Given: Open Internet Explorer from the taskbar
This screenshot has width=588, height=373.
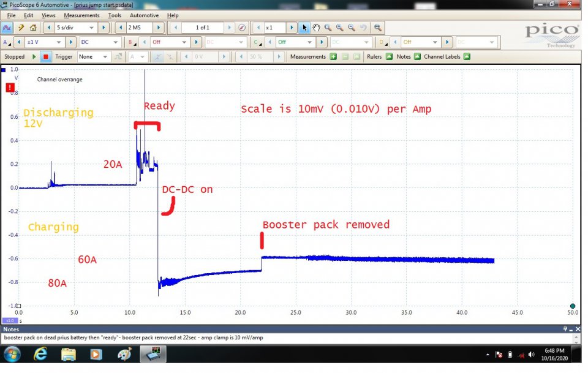Looking at the screenshot, I should (x=40, y=354).
